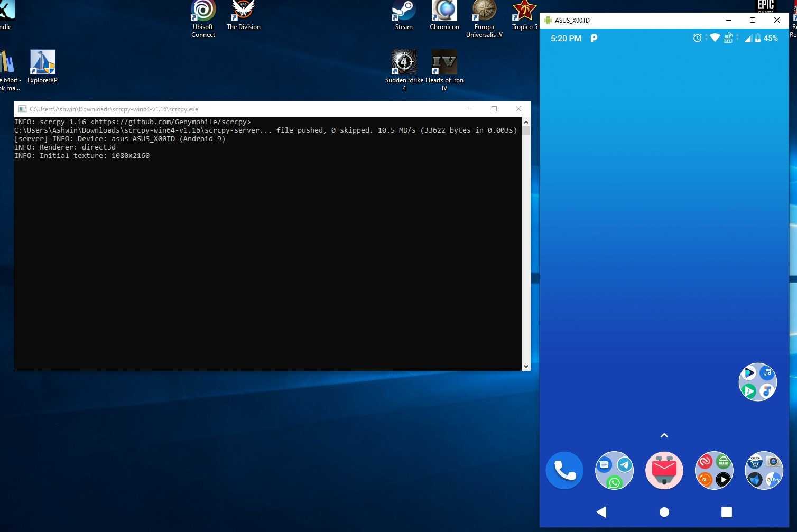Tap the 5:20 PM clock on phone
Screen dimensions: 797x532
[x=566, y=39]
